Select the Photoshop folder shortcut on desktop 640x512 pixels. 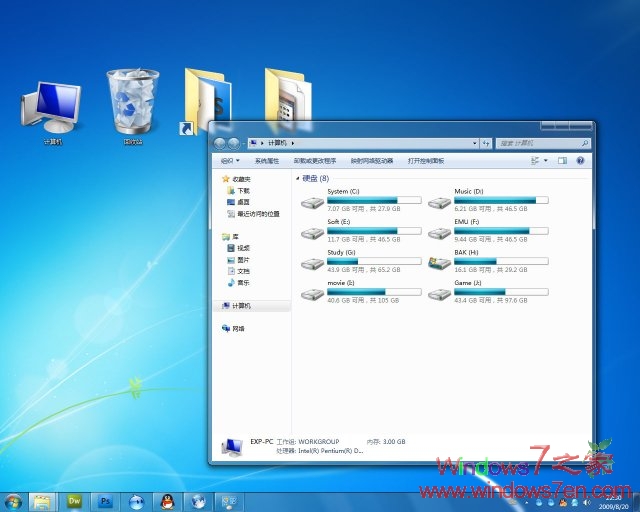205,102
